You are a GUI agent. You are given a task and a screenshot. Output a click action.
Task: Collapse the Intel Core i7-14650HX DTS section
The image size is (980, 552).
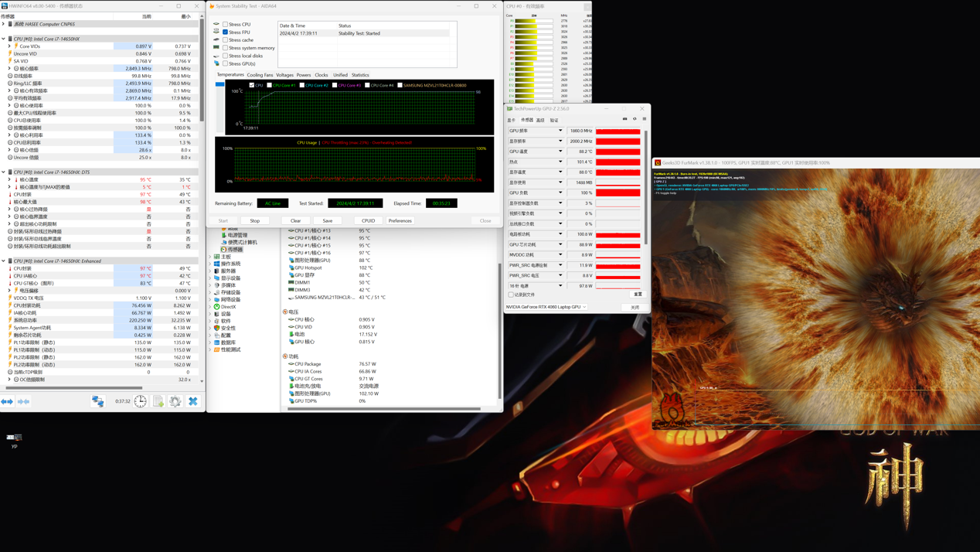pos(4,172)
